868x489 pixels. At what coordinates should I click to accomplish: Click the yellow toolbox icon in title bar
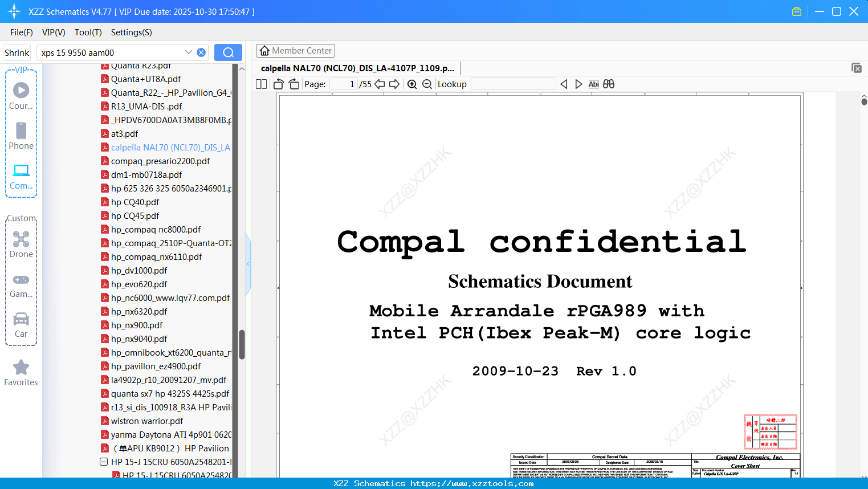[x=797, y=11]
